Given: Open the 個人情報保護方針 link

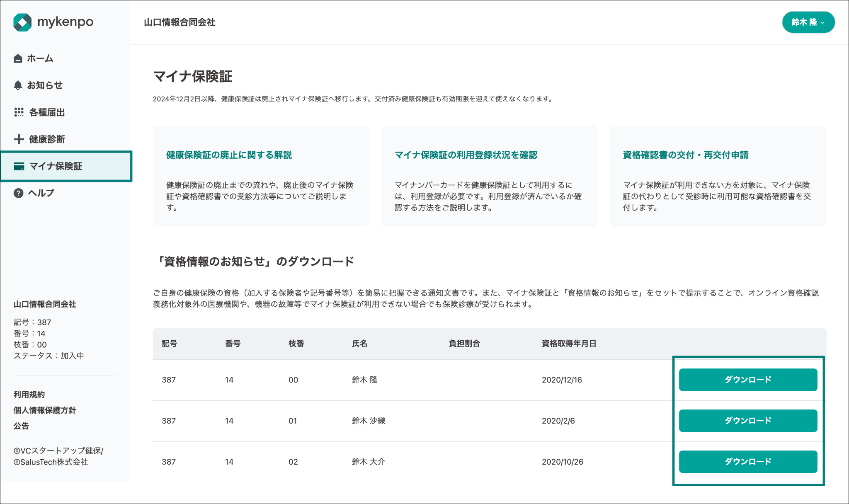Looking at the screenshot, I should pos(45,410).
